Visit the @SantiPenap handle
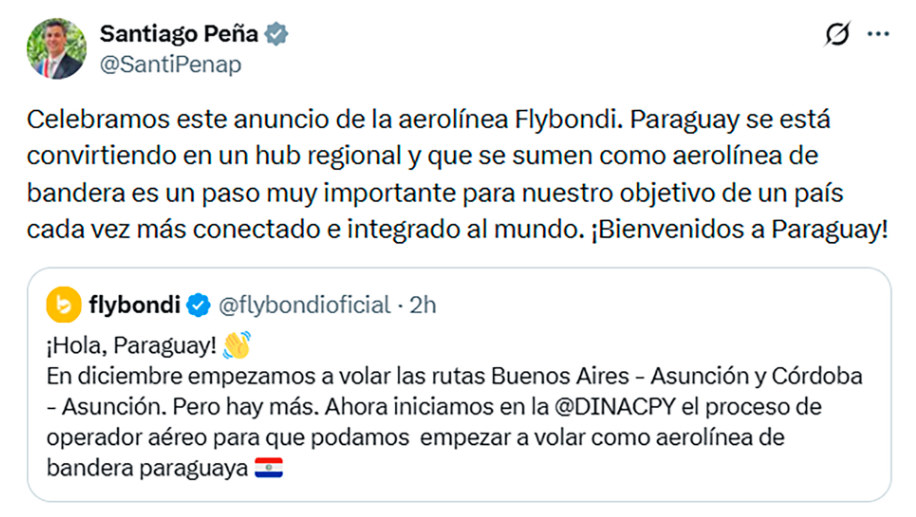Viewport: 916px width, 517px height. (x=170, y=64)
